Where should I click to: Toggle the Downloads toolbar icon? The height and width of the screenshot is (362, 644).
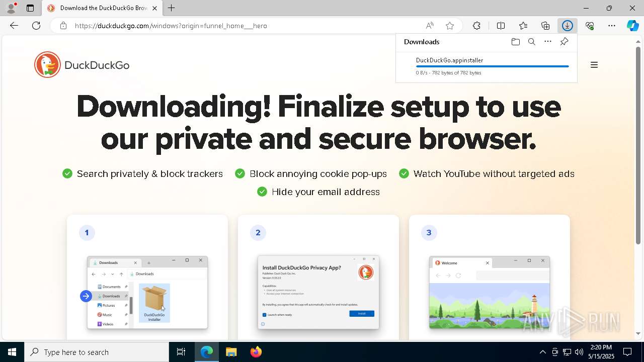click(x=568, y=26)
